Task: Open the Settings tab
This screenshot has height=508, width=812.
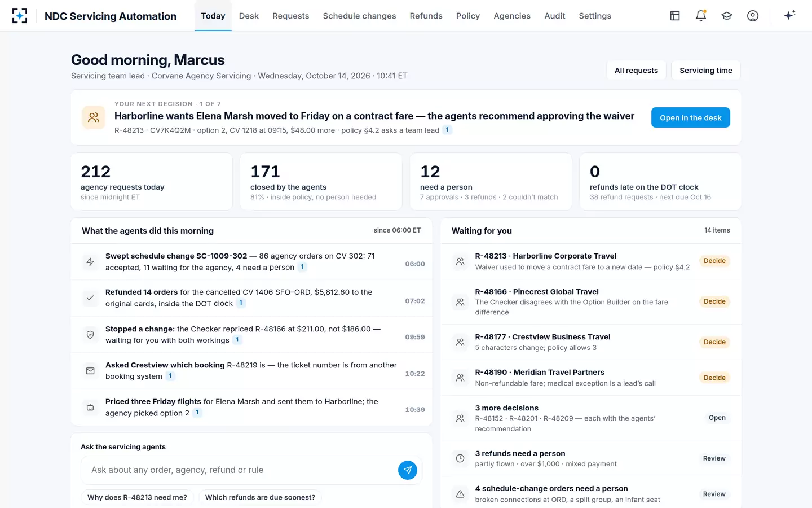Action: coord(595,16)
